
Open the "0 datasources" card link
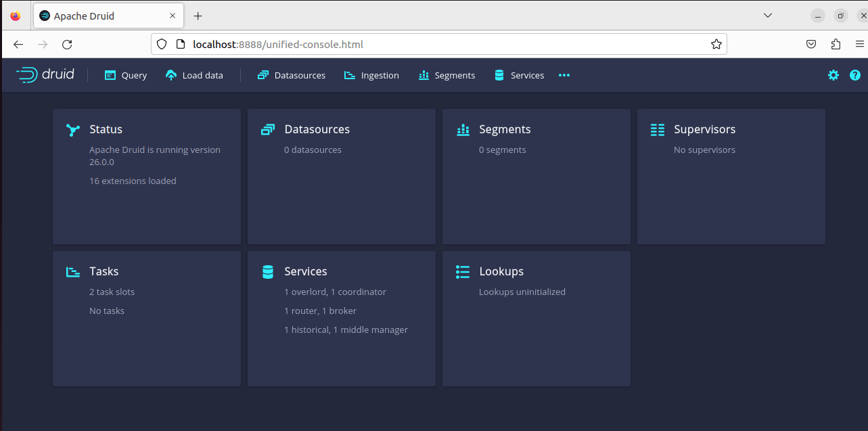[313, 150]
